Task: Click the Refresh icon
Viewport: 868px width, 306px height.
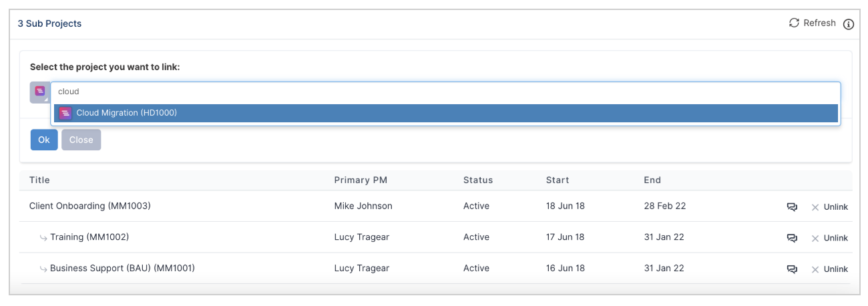Action: (x=794, y=23)
